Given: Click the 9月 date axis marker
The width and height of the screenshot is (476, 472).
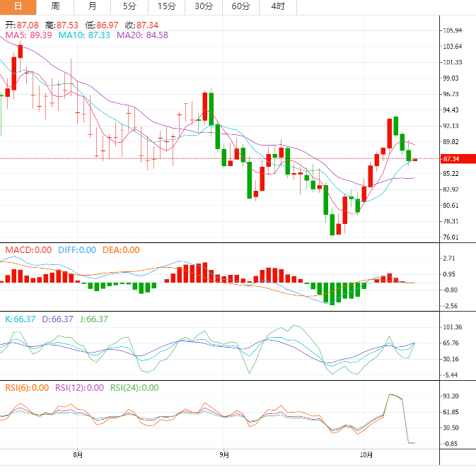Looking at the screenshot, I should [x=224, y=455].
